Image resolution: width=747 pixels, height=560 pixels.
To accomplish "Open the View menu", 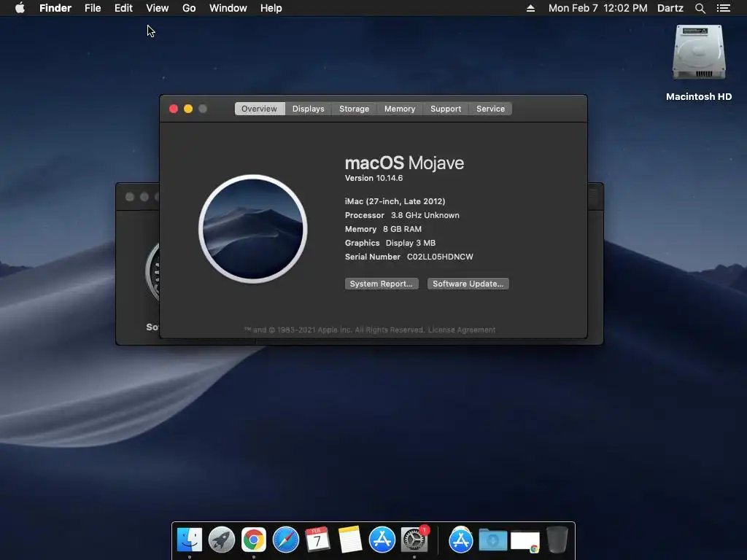I will (158, 8).
